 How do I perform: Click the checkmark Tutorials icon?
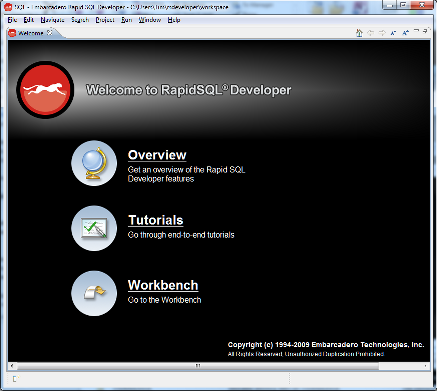(x=94, y=228)
